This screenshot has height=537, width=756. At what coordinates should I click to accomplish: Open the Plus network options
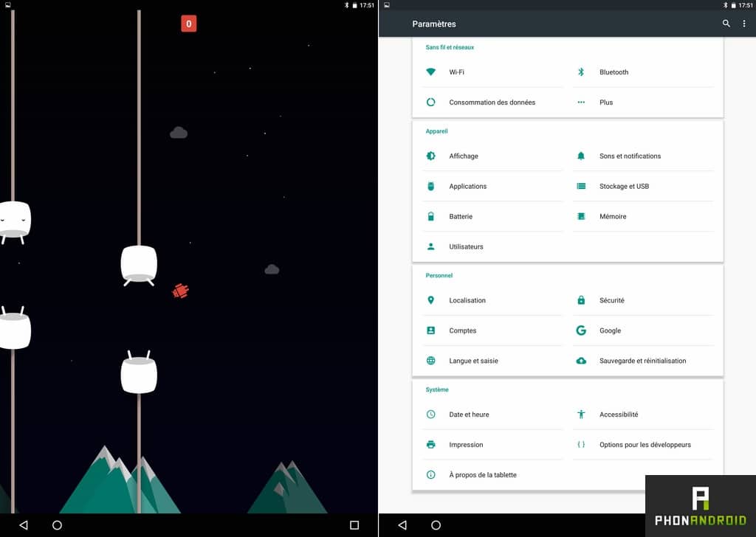643,102
